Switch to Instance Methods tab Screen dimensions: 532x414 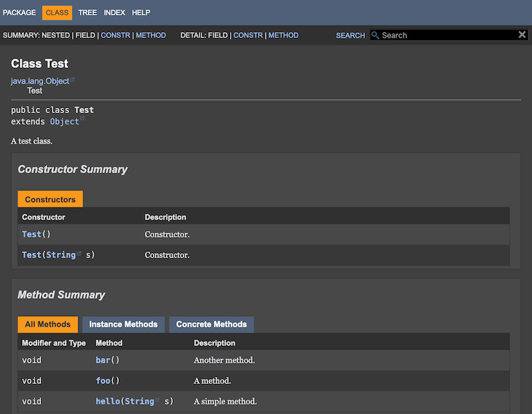[124, 324]
